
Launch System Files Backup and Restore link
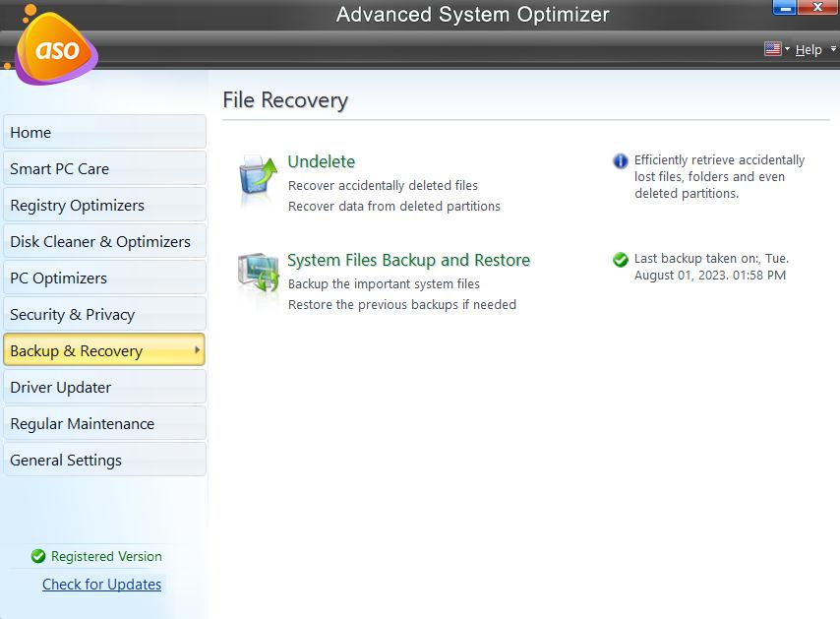408,260
